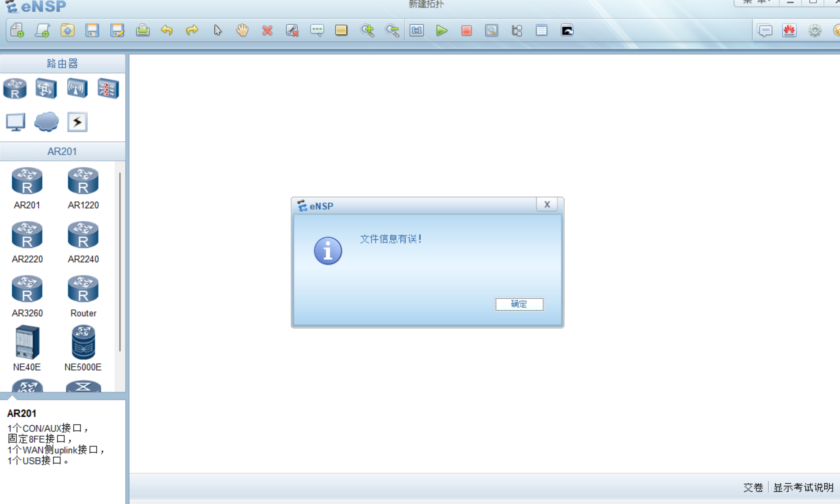Select the Router device category icon
This screenshot has height=504, width=840.
pos(15,88)
